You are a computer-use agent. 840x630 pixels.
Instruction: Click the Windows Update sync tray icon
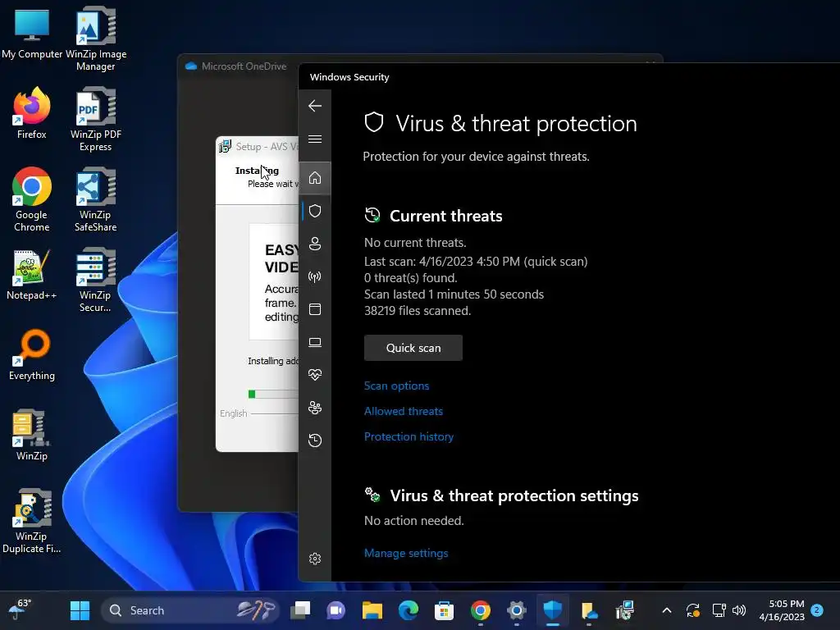click(693, 610)
